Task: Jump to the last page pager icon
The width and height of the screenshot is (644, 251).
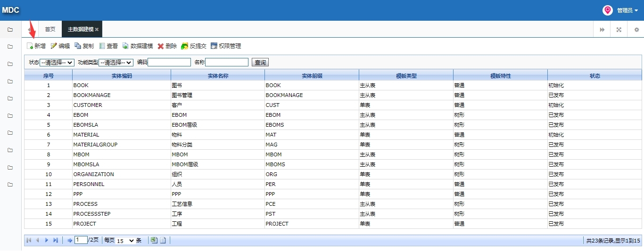Action: point(55,240)
